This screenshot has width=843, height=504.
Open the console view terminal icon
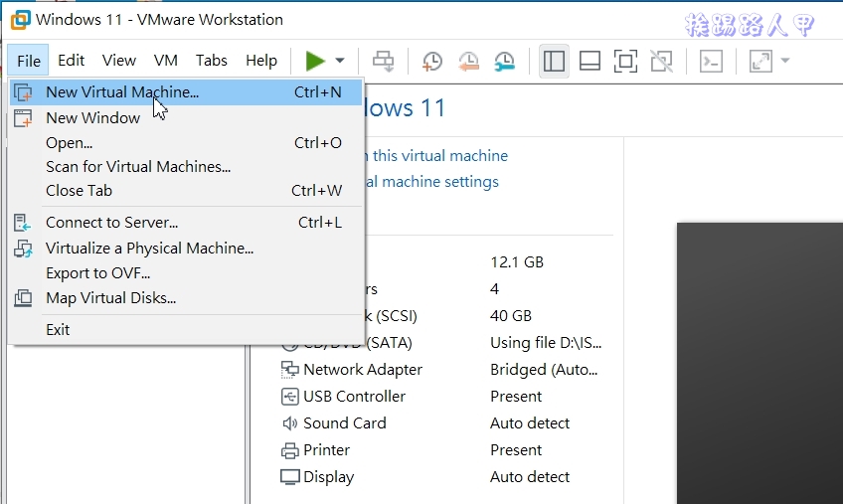pos(711,61)
